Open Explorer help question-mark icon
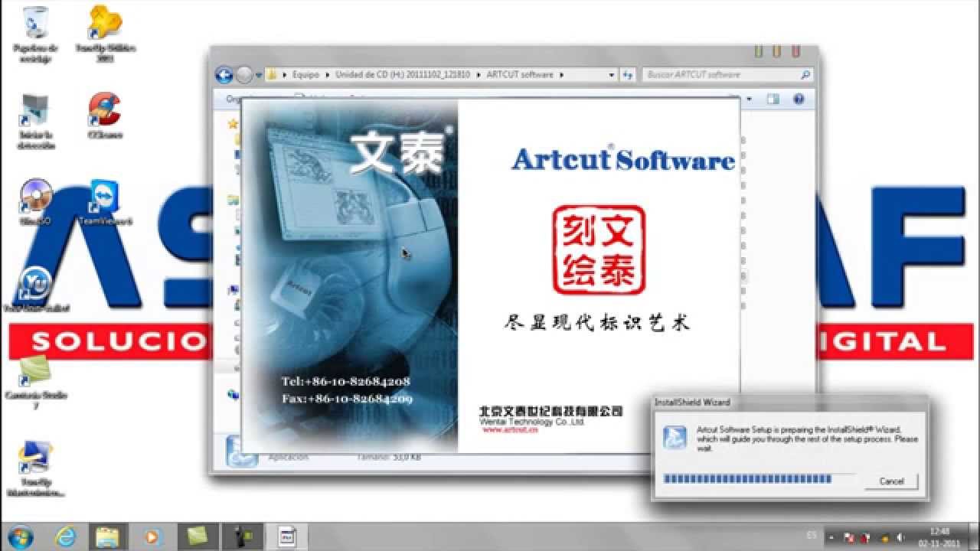The image size is (980, 551). 799,99
